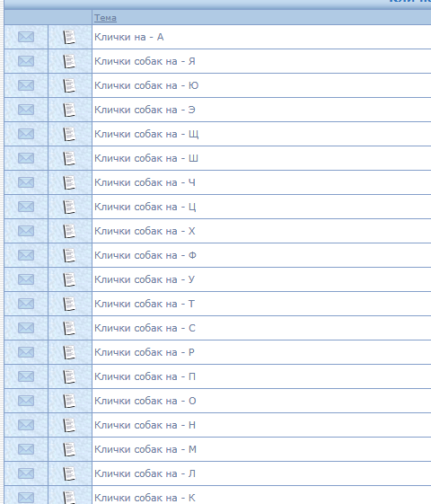Open topic Клички собак на - Ц
Screen dimensions: 431x504
(145, 207)
